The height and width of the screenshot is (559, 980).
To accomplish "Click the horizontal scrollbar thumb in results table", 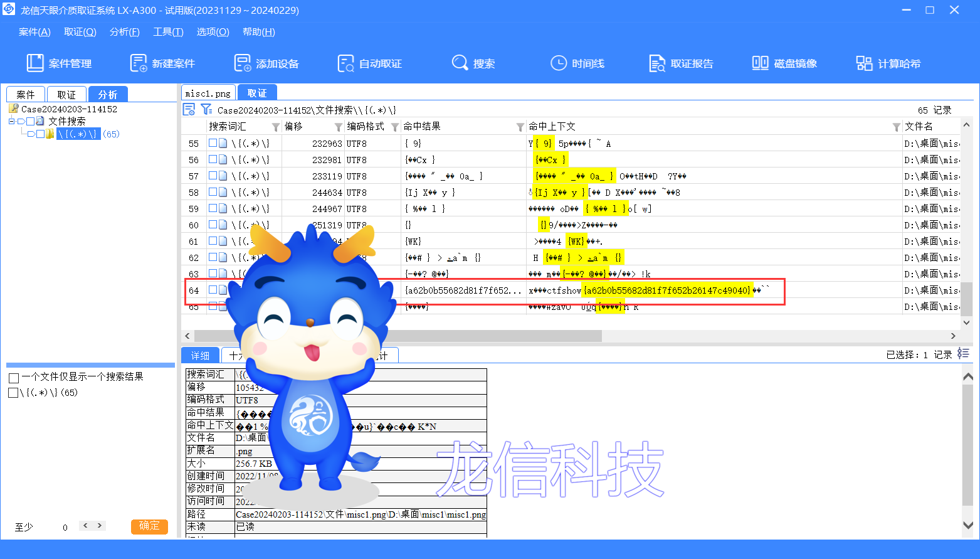I will [x=398, y=336].
